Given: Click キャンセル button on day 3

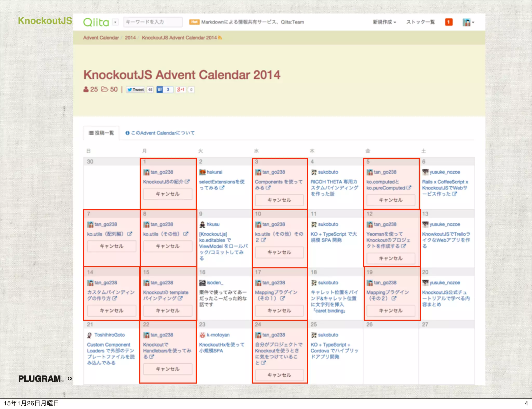Looking at the screenshot, I should point(280,200).
